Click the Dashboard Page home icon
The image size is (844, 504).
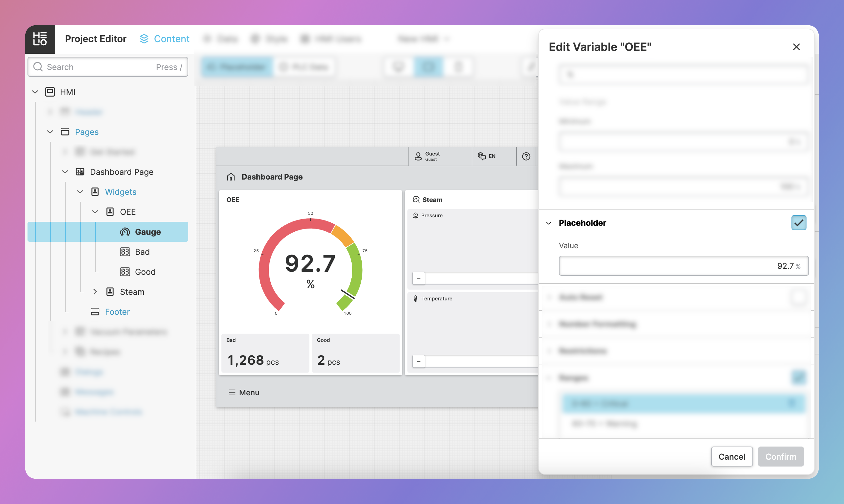click(x=231, y=177)
